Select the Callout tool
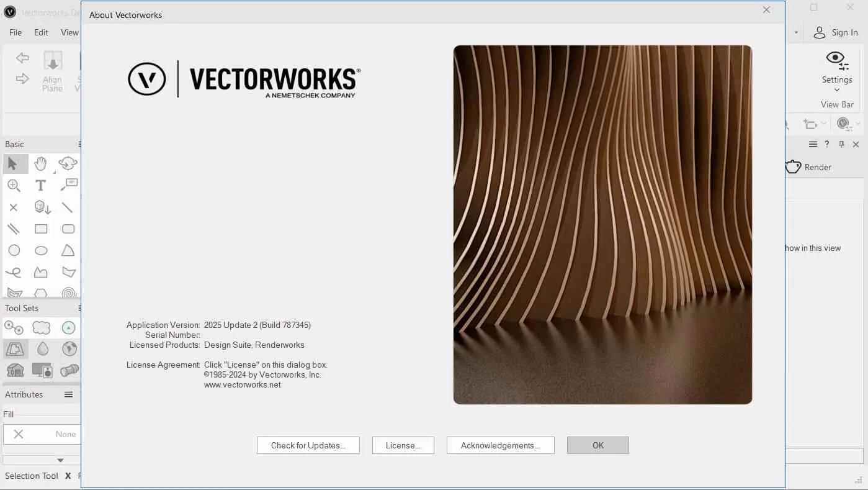868x490 pixels. pos(68,184)
